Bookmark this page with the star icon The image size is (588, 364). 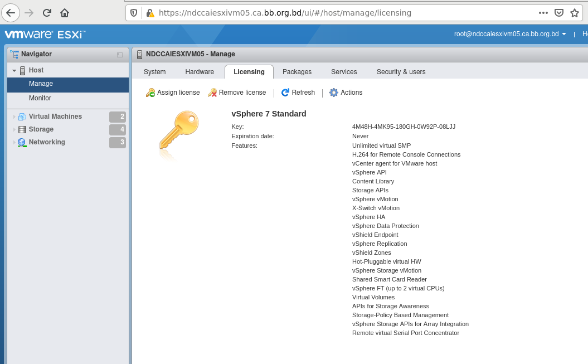[575, 13]
